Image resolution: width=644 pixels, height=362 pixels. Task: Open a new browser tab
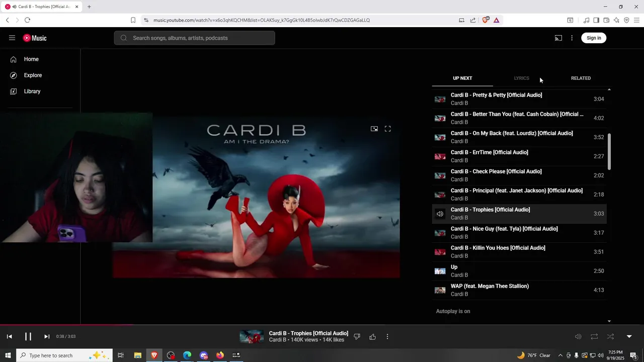point(89,7)
